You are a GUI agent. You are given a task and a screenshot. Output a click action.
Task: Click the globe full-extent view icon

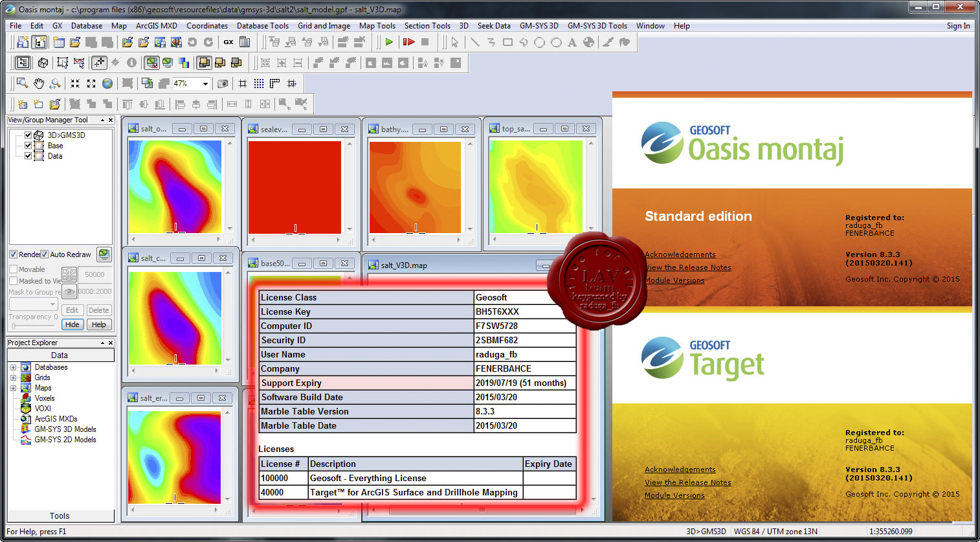[x=107, y=84]
